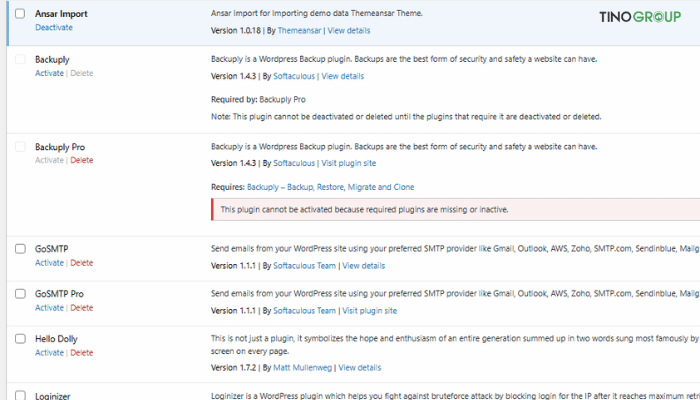Click the 'Version 1.0.18' text
Screen dimensions: 700x400
tap(236, 31)
